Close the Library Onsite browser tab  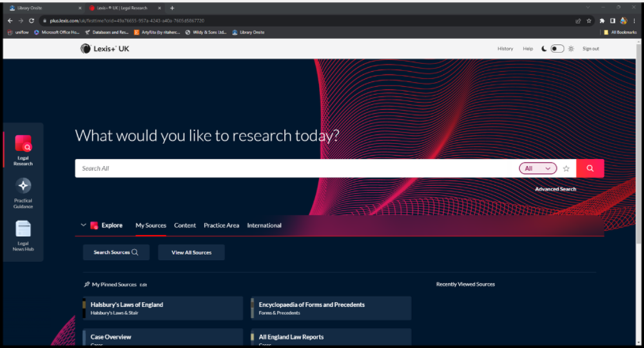click(79, 8)
